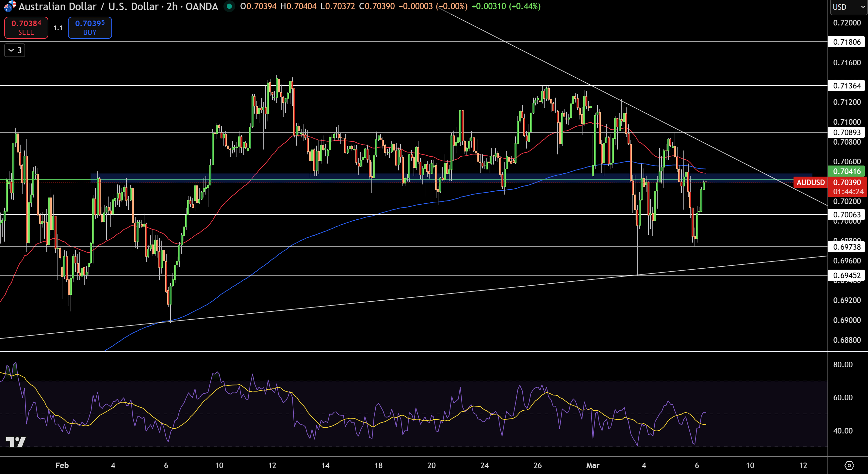
Task: Click the Feb date marker on time axis
Action: (x=62, y=465)
